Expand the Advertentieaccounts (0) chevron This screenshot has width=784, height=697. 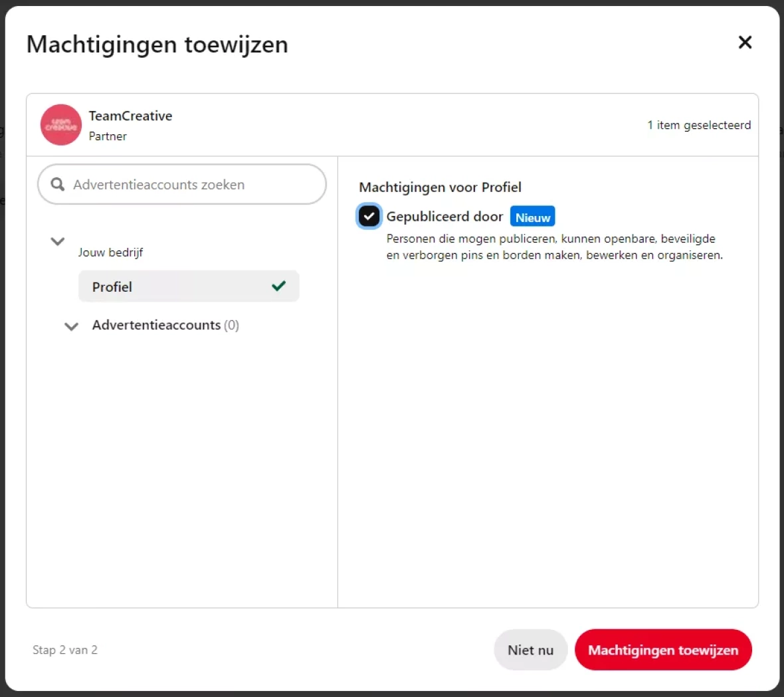tap(72, 326)
